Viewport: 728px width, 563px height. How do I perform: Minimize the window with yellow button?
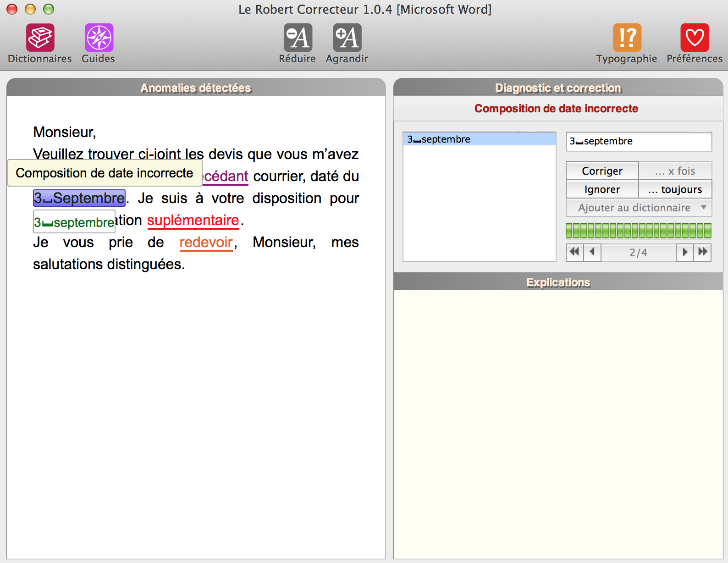point(30,9)
